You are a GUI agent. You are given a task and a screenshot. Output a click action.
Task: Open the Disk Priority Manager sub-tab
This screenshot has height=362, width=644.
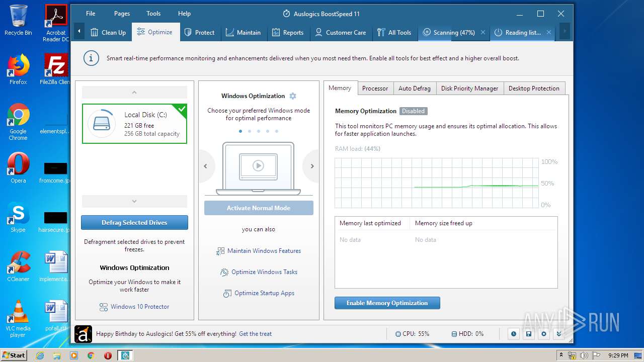pyautogui.click(x=469, y=88)
